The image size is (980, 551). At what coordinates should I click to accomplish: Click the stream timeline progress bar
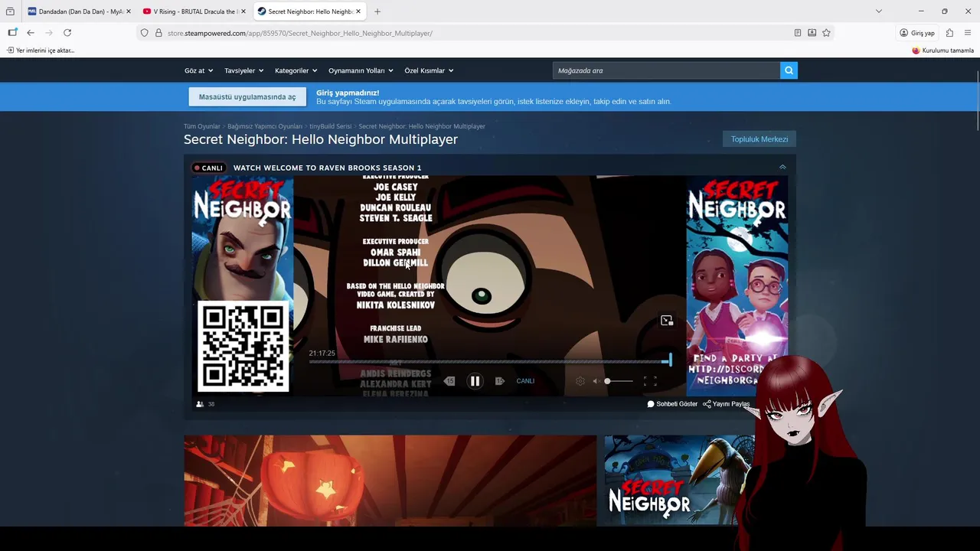click(490, 361)
